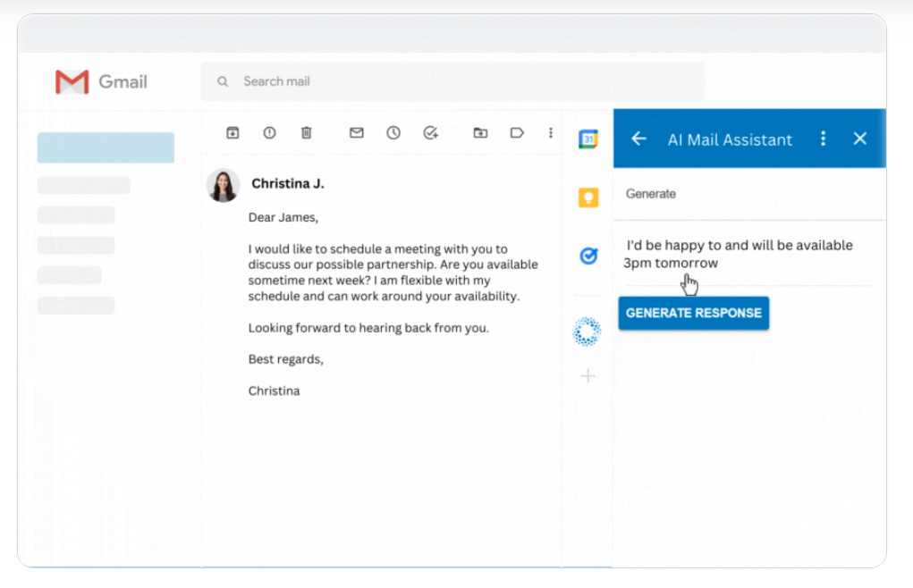This screenshot has width=913, height=588.
Task: Add more add-ons with the plus icon
Action: coord(588,376)
